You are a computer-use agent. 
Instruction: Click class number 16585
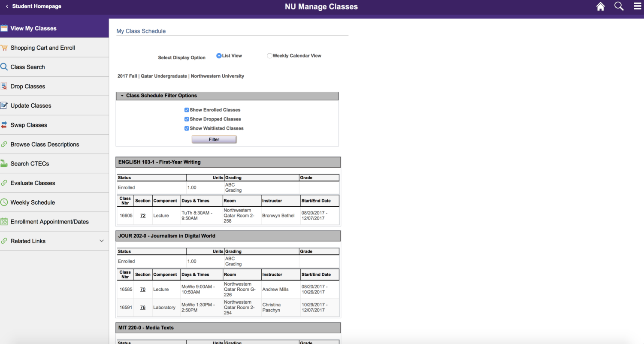[126, 290]
